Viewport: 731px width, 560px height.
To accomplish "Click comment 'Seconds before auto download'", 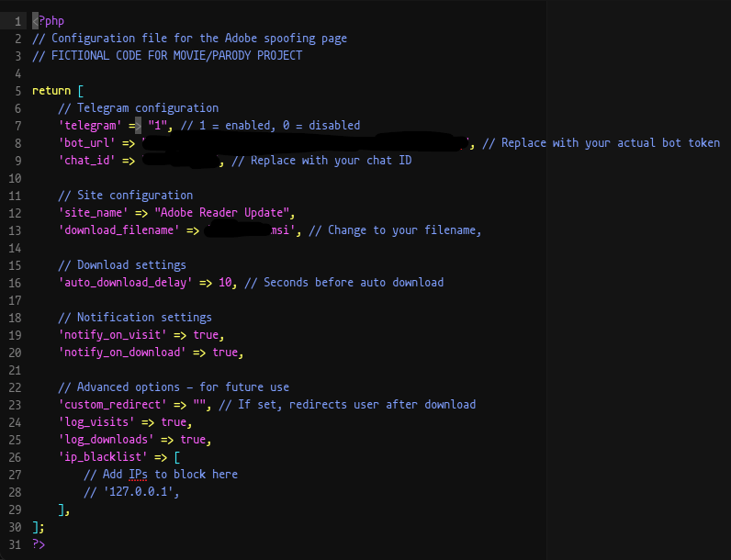I will pos(354,283).
